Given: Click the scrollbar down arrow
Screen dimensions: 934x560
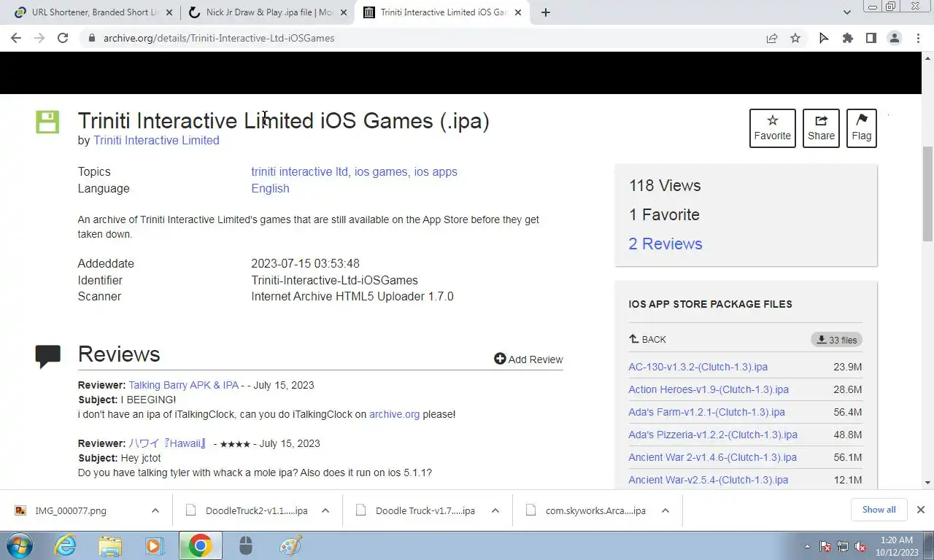Looking at the screenshot, I should click(928, 483).
